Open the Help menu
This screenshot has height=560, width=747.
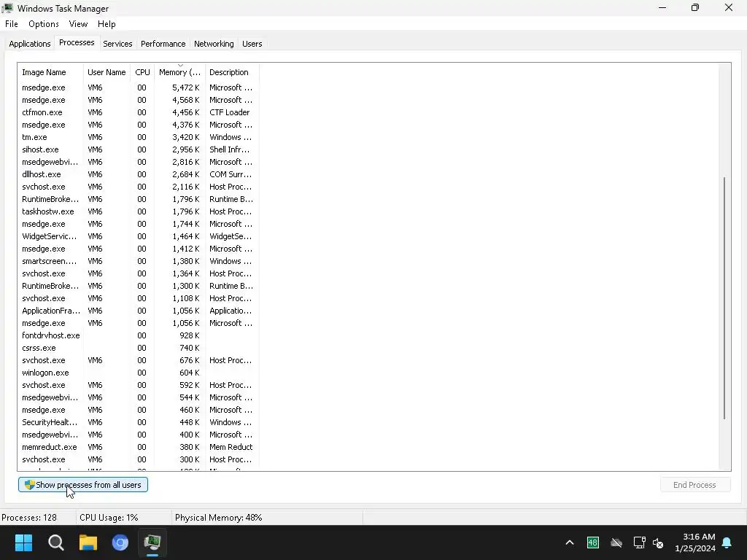pos(107,24)
